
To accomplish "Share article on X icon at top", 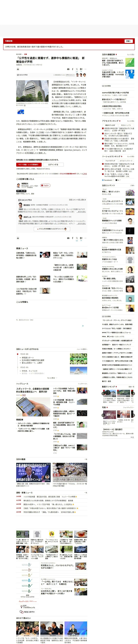I will (77, 69).
